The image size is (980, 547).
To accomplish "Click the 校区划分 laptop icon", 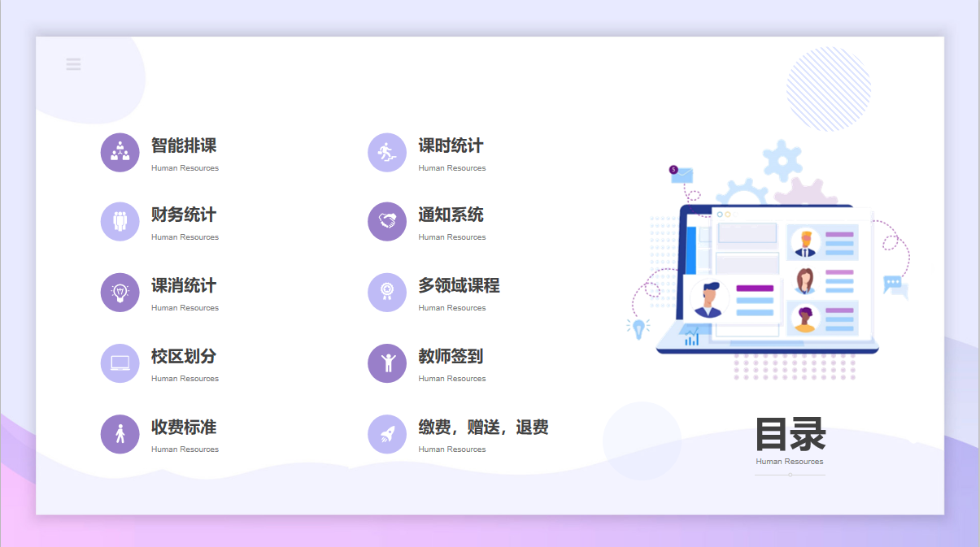I will click(120, 363).
